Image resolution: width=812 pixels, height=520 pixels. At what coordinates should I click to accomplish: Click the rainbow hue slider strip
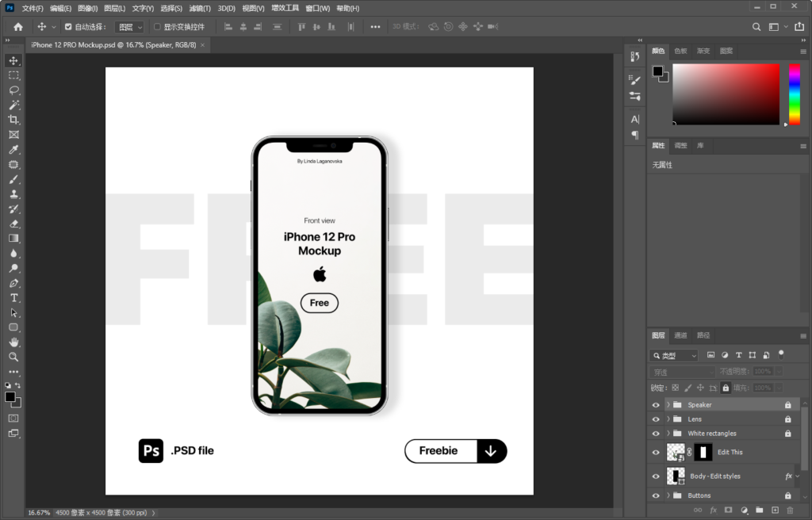795,94
